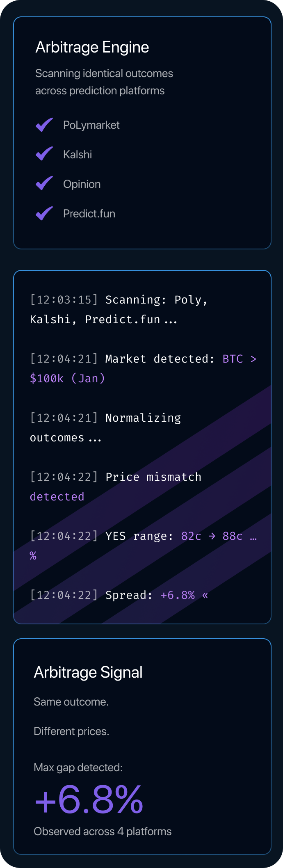Screen dimensions: 283x868
Task: Click the purple 'detected' status text
Action: click(57, 497)
